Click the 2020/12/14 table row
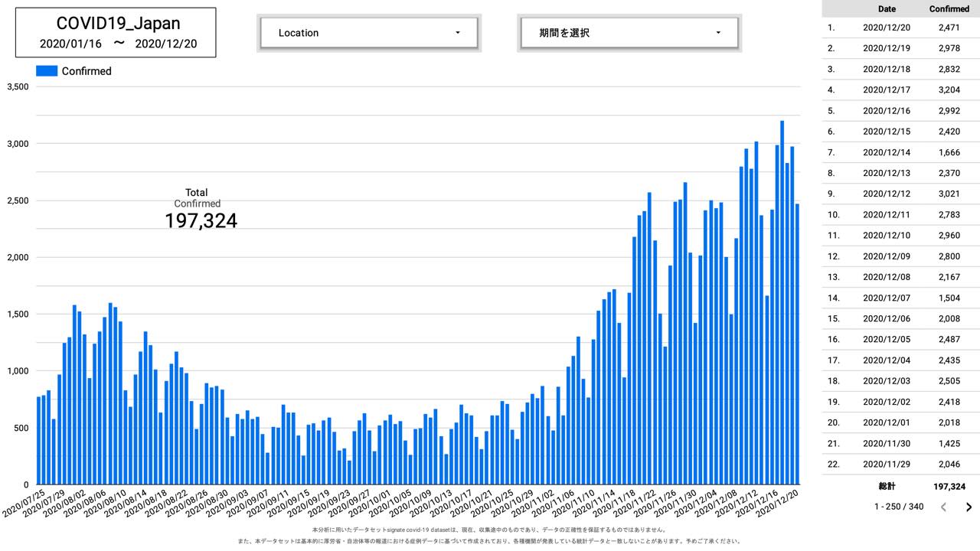The width and height of the screenshot is (980, 551). click(x=900, y=152)
